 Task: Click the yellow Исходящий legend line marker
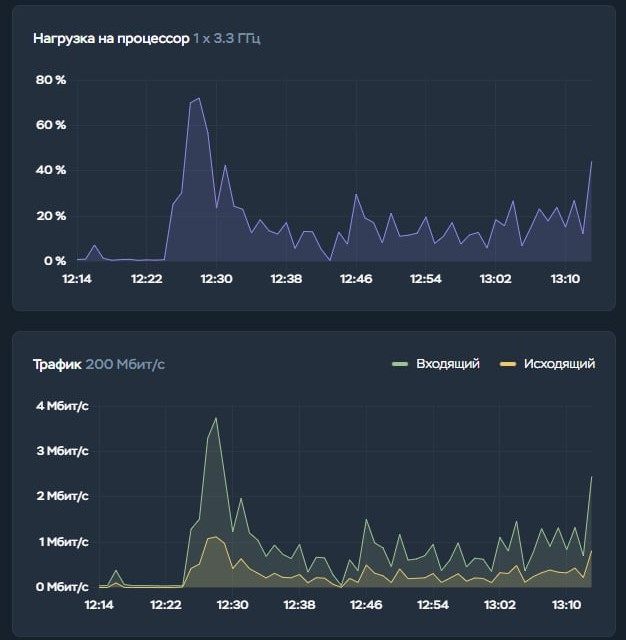point(508,364)
